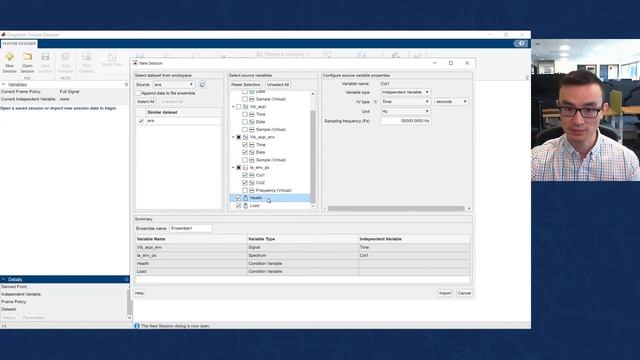Viewport: 640px width, 360px height.
Task: Check the Frequency (Virtual) checkbox
Action: 245,190
